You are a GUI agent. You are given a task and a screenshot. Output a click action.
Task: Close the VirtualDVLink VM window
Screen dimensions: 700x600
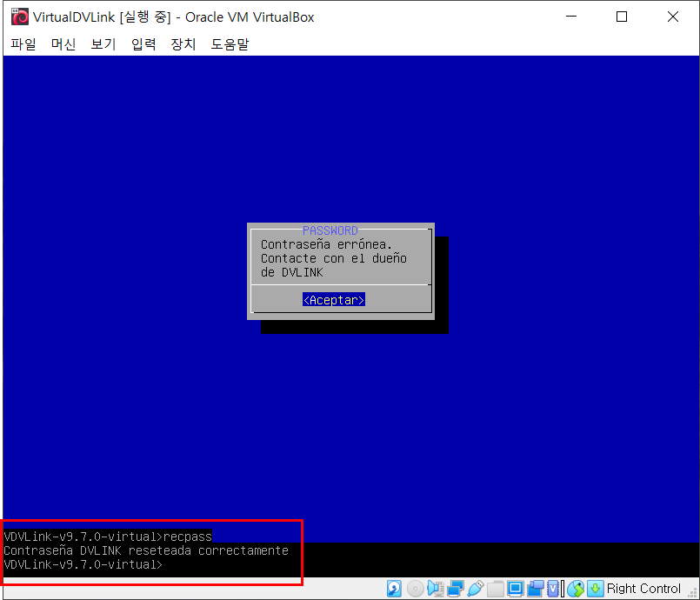pyautogui.click(x=673, y=17)
